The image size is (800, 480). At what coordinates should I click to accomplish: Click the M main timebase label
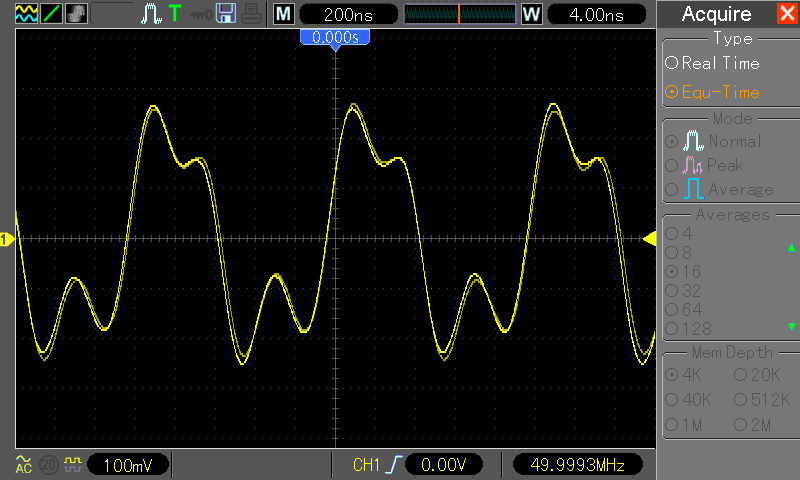283,14
